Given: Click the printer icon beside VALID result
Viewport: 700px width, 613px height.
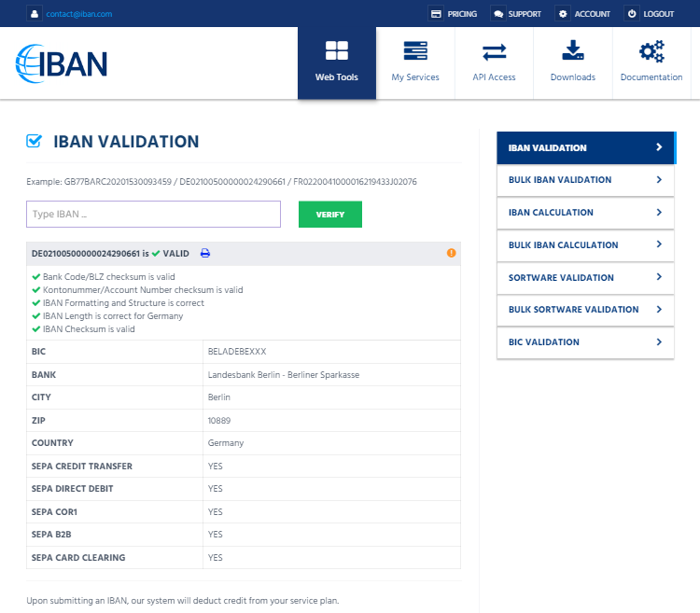Looking at the screenshot, I should pos(205,253).
